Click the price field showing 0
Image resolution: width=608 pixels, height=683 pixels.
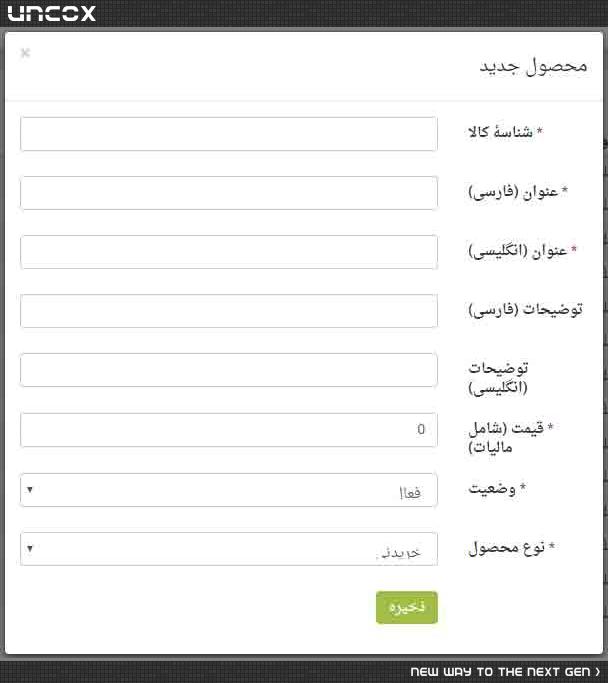point(229,430)
